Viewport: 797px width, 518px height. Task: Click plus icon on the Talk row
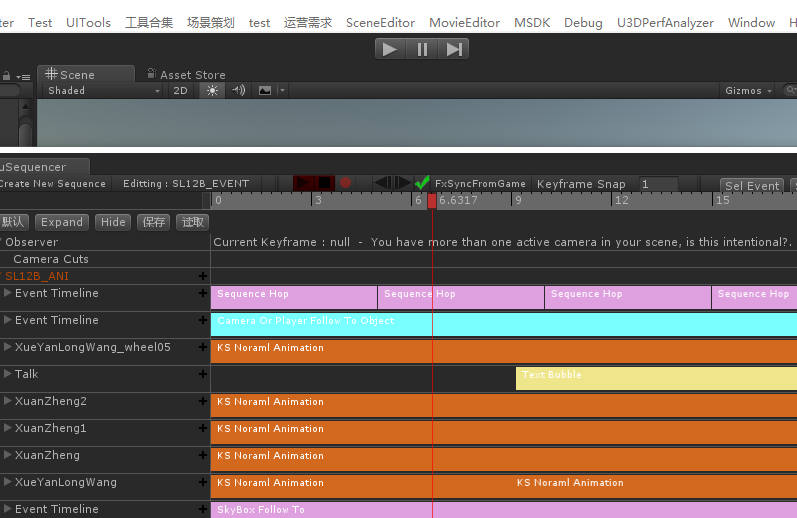pyautogui.click(x=203, y=374)
